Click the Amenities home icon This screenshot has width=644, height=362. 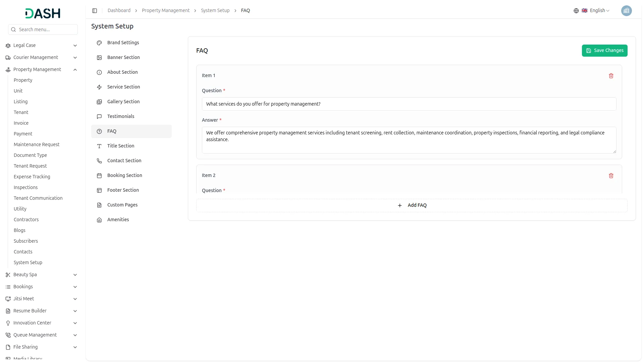(x=99, y=220)
